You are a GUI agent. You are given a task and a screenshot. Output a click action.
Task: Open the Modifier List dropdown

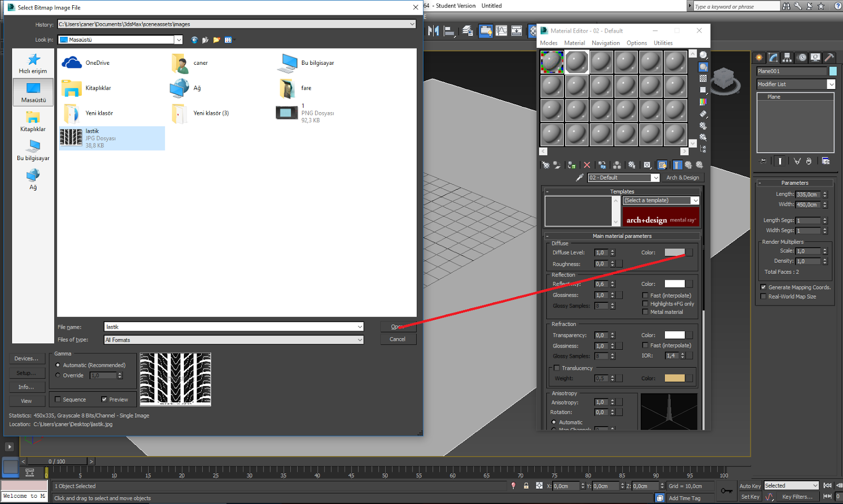click(831, 84)
